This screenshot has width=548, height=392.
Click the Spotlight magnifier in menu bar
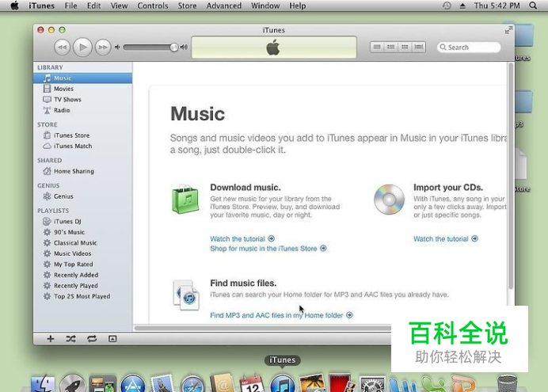[533, 6]
